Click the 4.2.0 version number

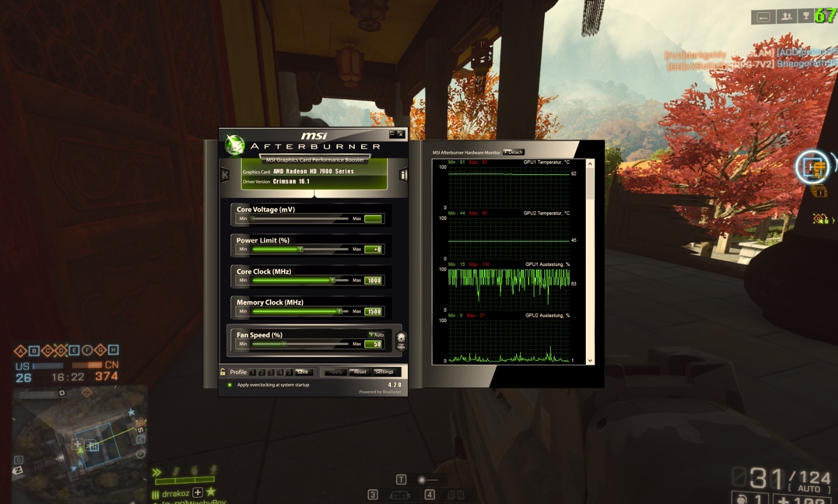click(x=394, y=385)
